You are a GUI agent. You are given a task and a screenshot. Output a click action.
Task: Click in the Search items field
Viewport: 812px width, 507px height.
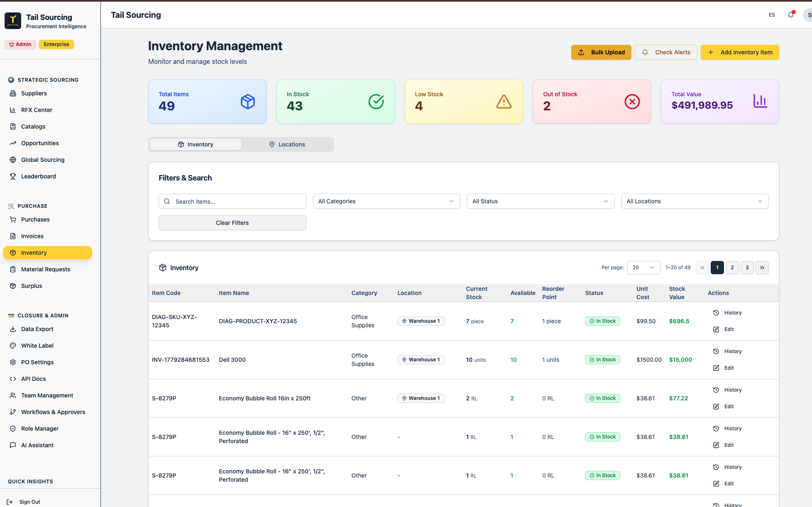point(232,201)
